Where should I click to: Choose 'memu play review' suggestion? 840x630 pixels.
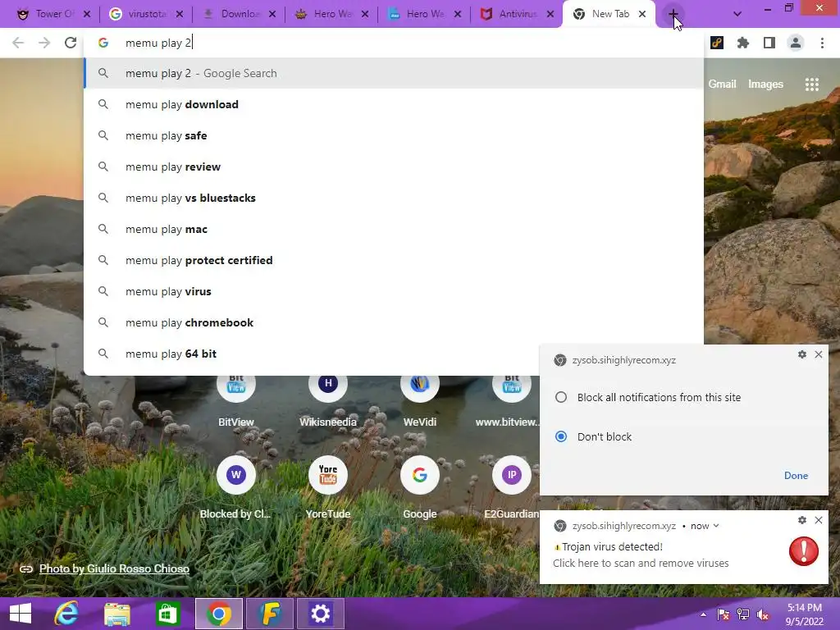(394, 167)
